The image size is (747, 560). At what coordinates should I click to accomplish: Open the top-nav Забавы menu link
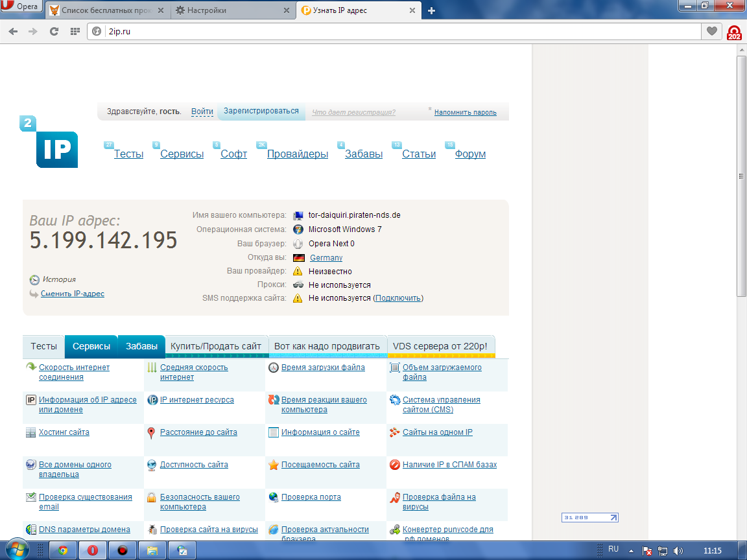[x=364, y=154]
